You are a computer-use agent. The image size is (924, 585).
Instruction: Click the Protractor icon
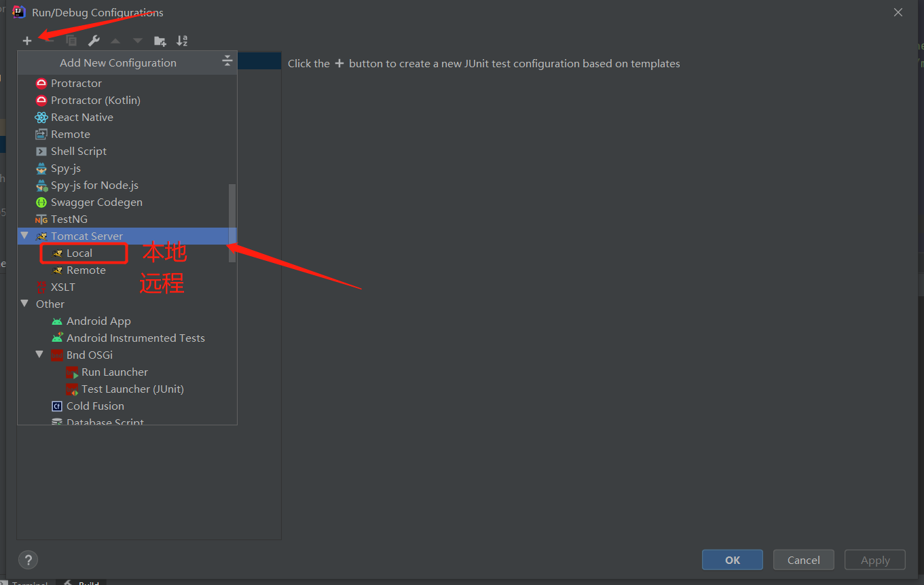(x=41, y=83)
